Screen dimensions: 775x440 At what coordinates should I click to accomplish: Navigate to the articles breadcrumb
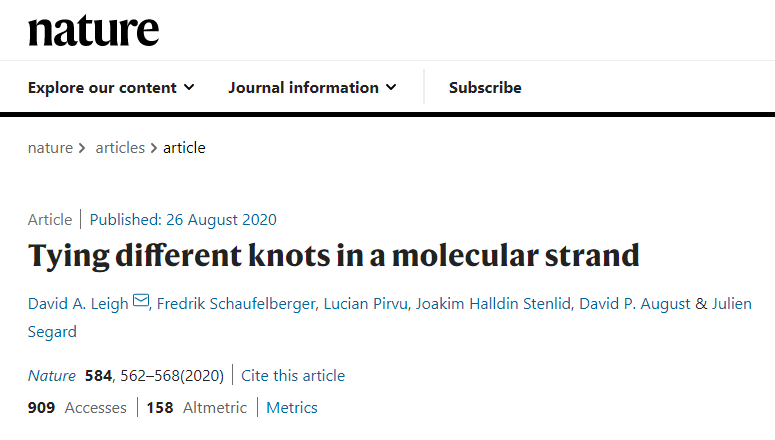tap(120, 148)
